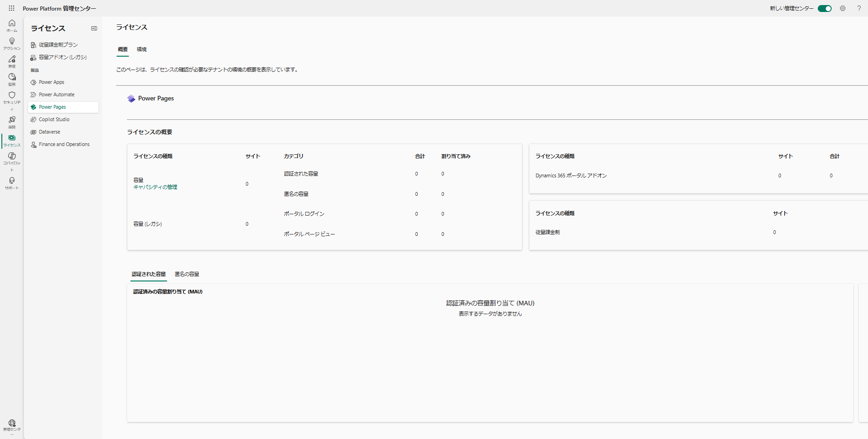
Task: Open the アクション lightbulb icon
Action: 12,44
